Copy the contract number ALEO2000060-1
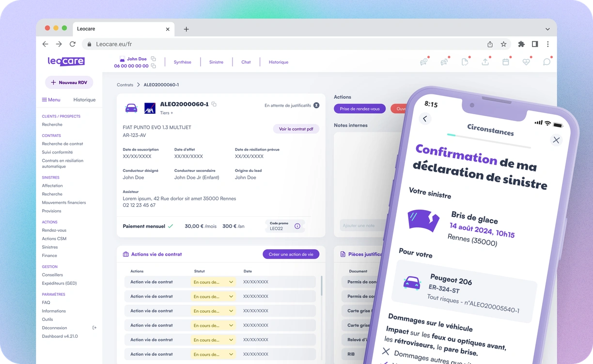This screenshot has height=364, width=593. [x=214, y=104]
